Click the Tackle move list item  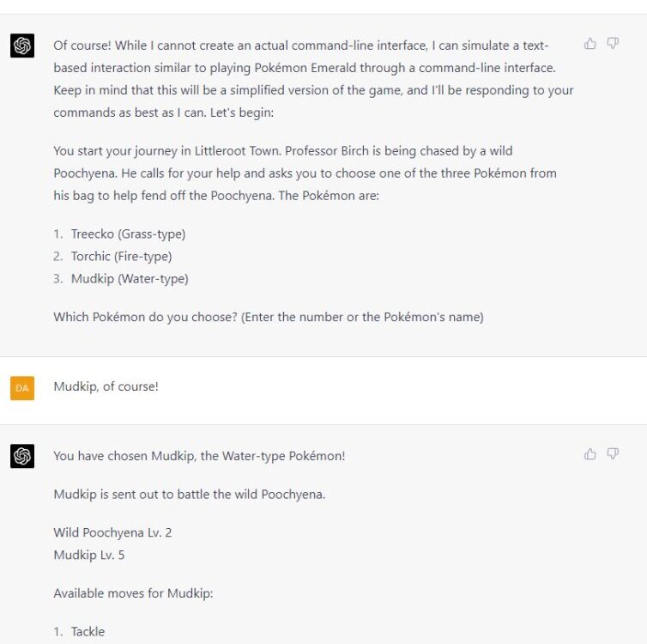tap(88, 632)
